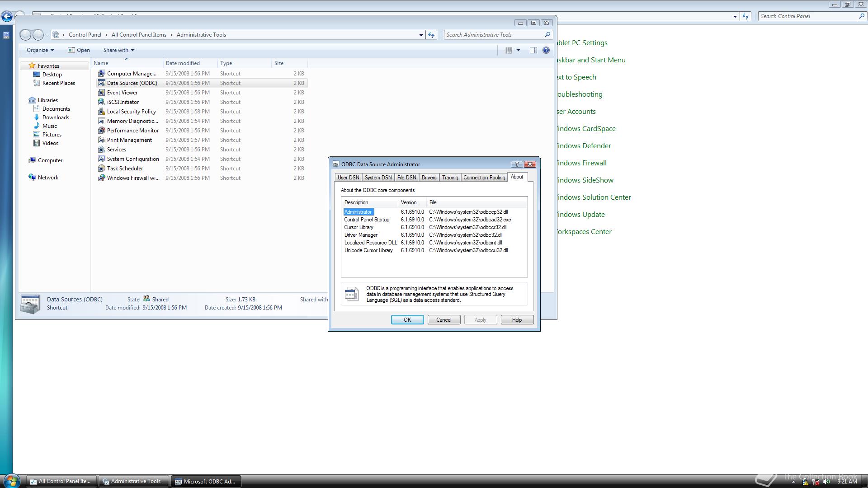
Task: Open the Help question mark icon in Explorer toolbar
Action: click(x=546, y=50)
